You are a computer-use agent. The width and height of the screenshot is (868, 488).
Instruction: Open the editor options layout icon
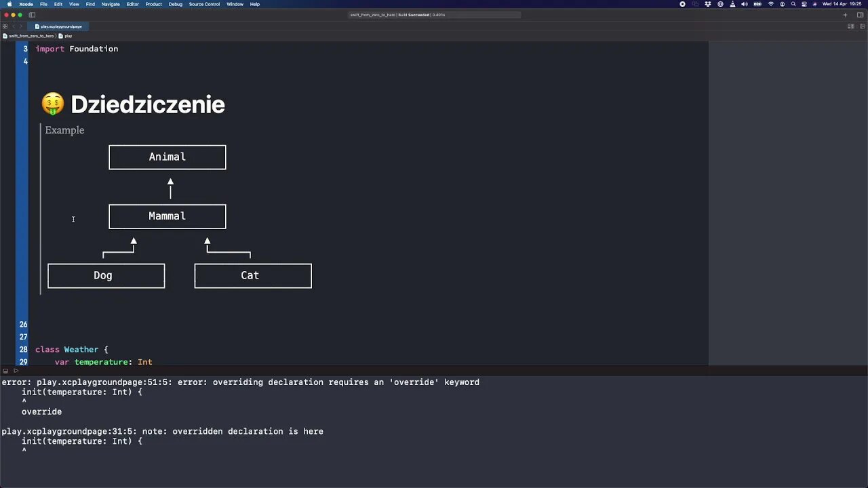(850, 26)
